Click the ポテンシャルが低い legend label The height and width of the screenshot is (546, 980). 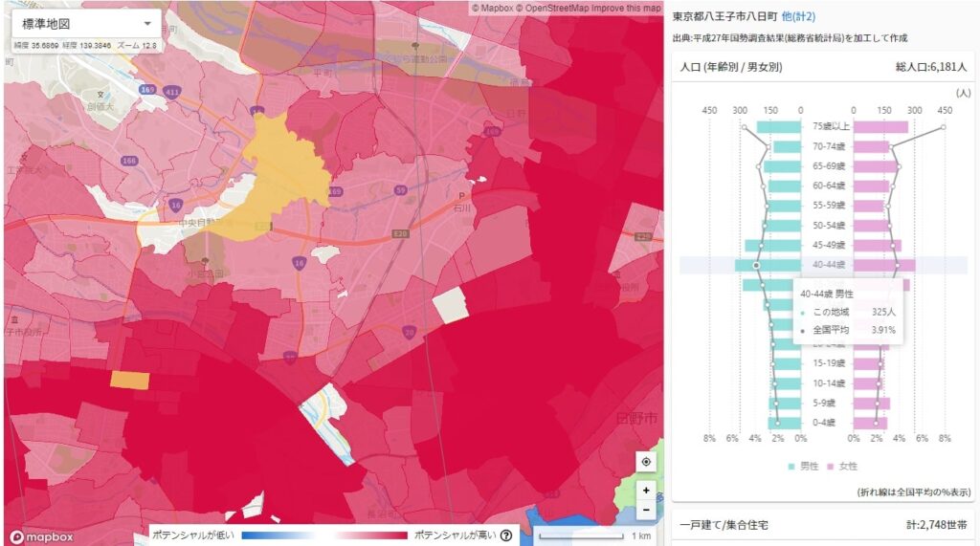192,535
